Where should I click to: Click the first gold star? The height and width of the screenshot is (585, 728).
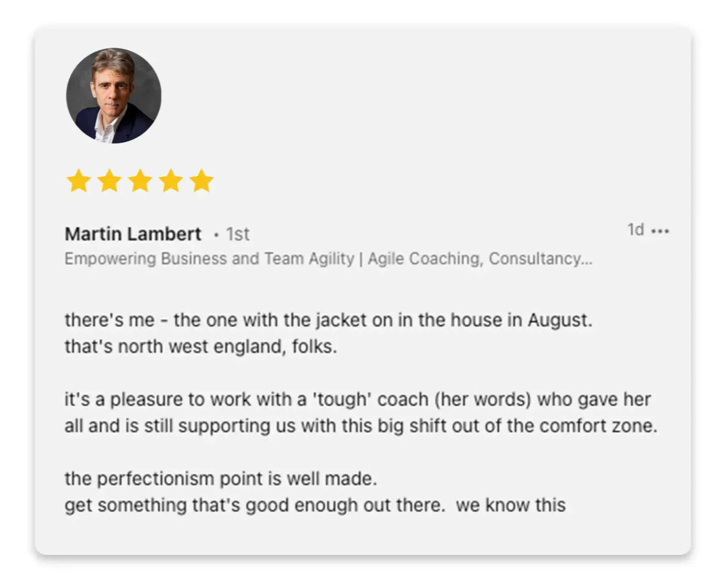point(78,181)
